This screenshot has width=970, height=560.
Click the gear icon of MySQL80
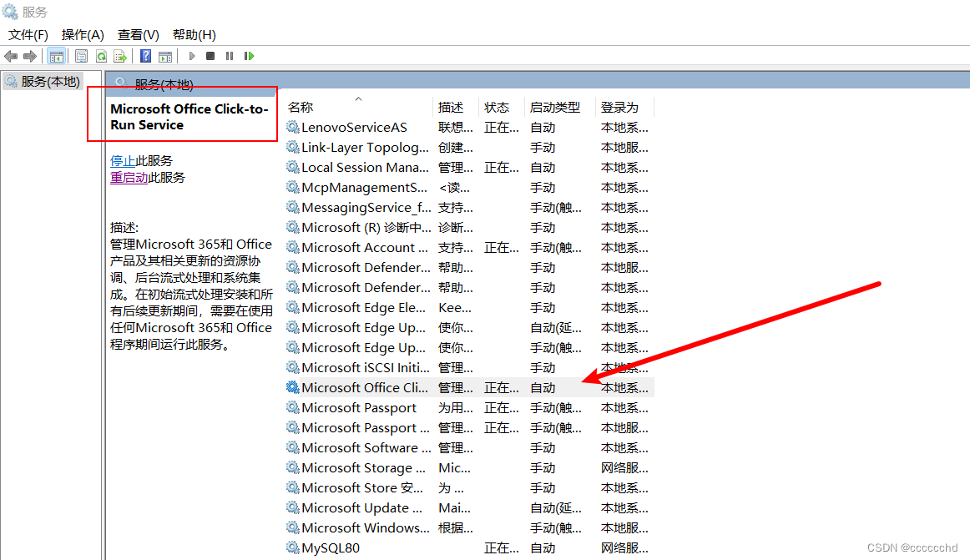click(293, 547)
